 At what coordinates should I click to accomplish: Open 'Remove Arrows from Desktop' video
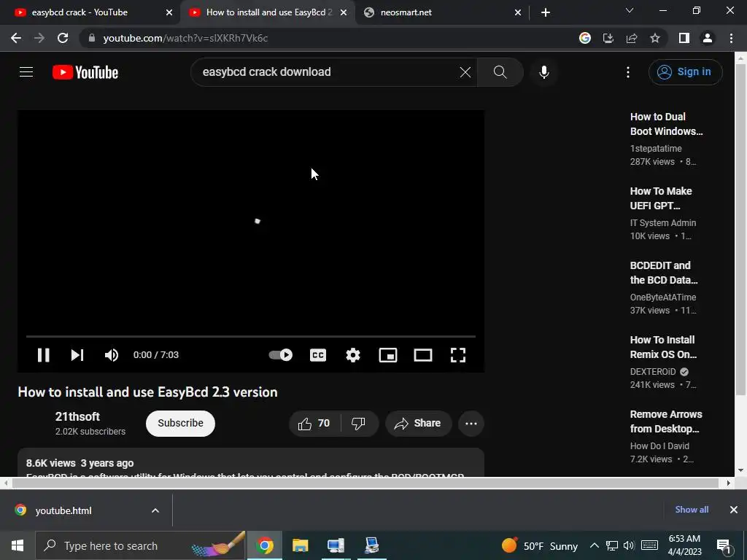(666, 421)
